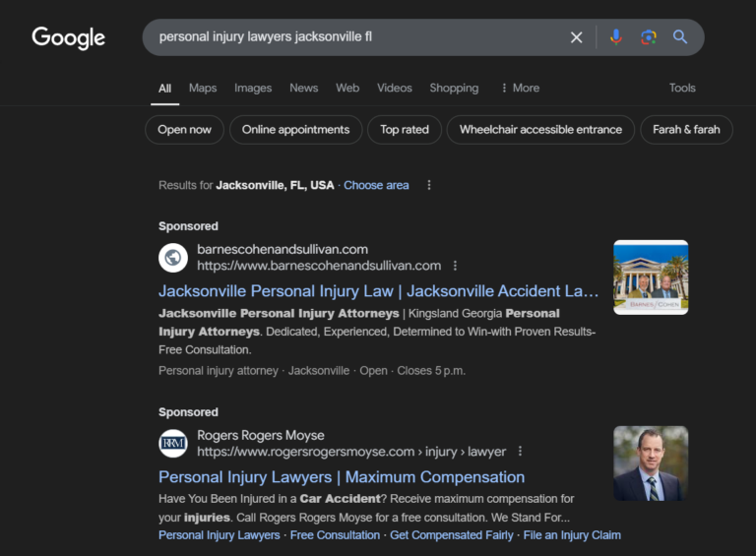Switch to the Images tab
Viewport: 756px width, 556px height.
(253, 89)
